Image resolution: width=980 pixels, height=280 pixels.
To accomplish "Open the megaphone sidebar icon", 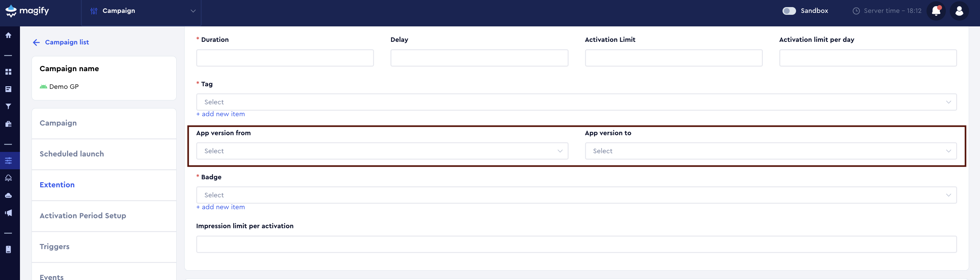I will [8, 213].
